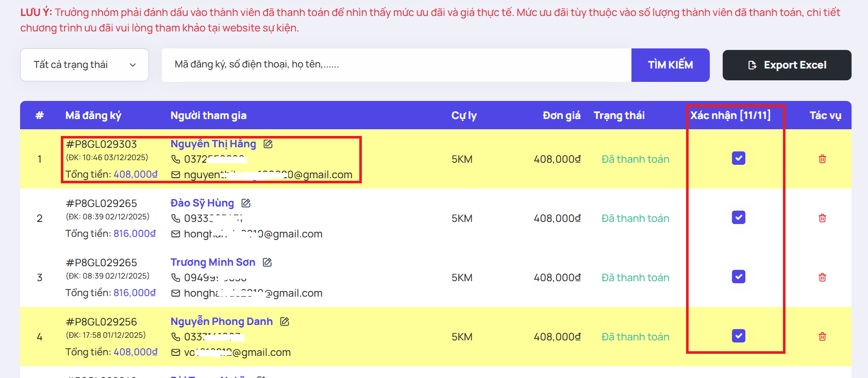Click edit icon next to Nguyễn Thị Hằng

(x=268, y=144)
